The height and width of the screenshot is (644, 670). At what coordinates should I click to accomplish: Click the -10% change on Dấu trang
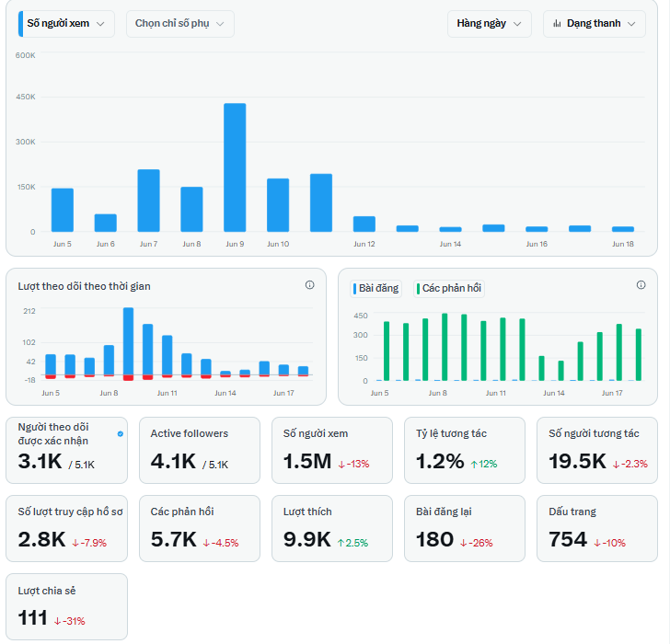click(x=610, y=543)
